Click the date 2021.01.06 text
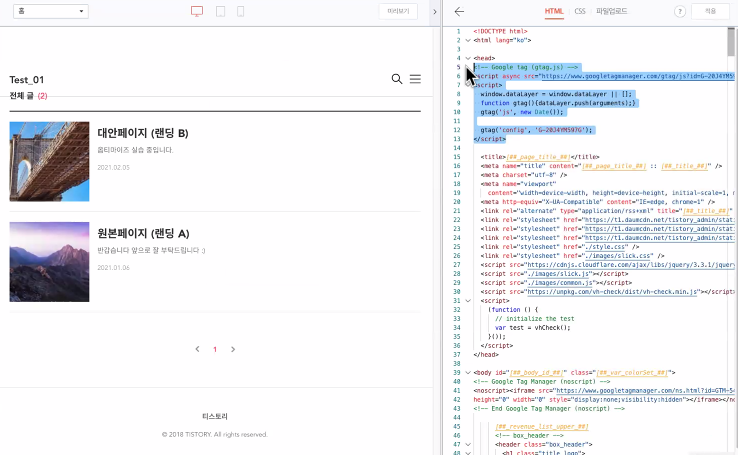Image resolution: width=738 pixels, height=455 pixels. click(x=113, y=268)
